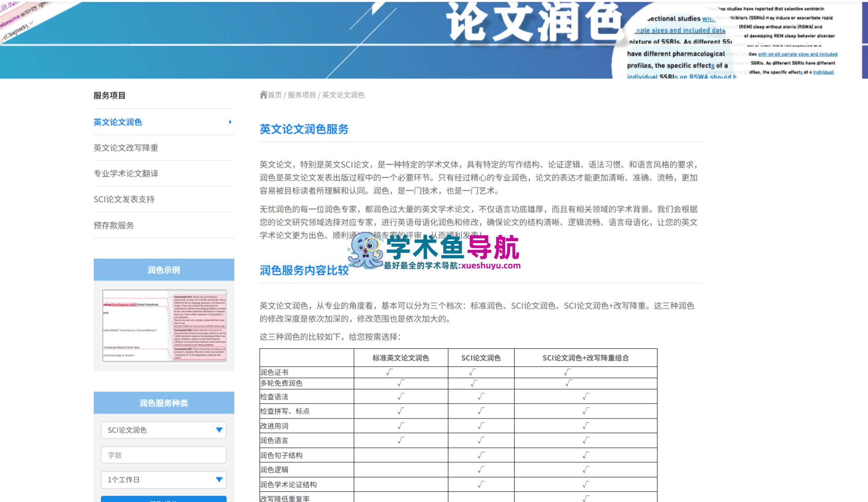Image resolution: width=868 pixels, height=502 pixels.
Task: Select SCI论文发表支持 sidebar menu item
Action: tap(124, 199)
